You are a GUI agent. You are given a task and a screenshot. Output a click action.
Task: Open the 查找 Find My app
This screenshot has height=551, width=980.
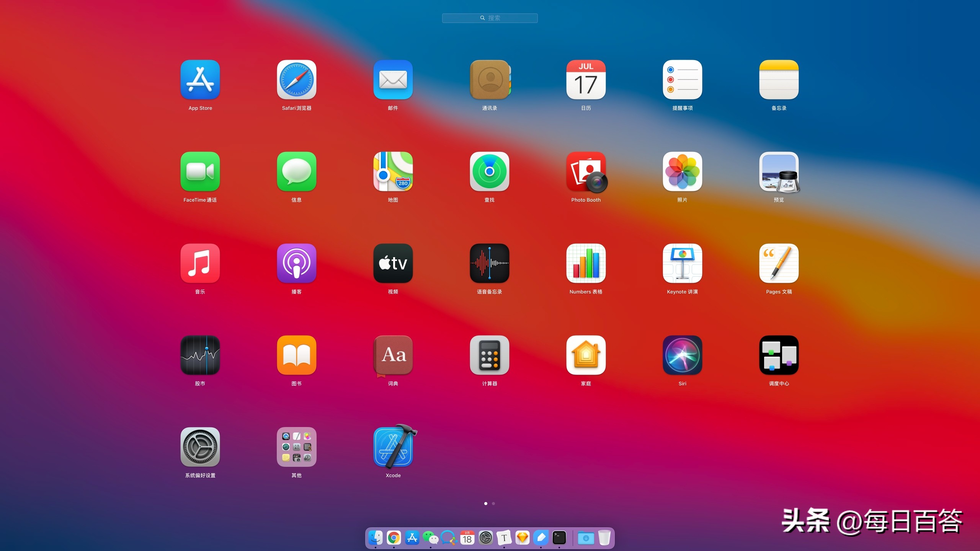(489, 172)
